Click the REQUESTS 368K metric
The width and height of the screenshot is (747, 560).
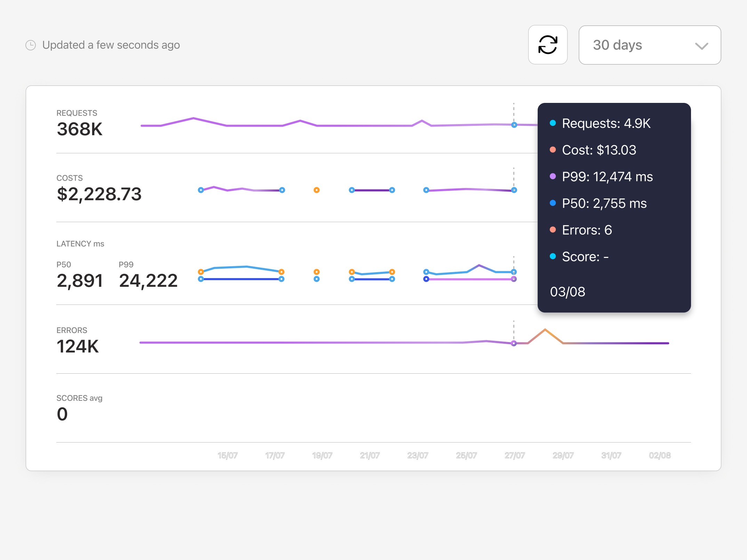pos(79,129)
